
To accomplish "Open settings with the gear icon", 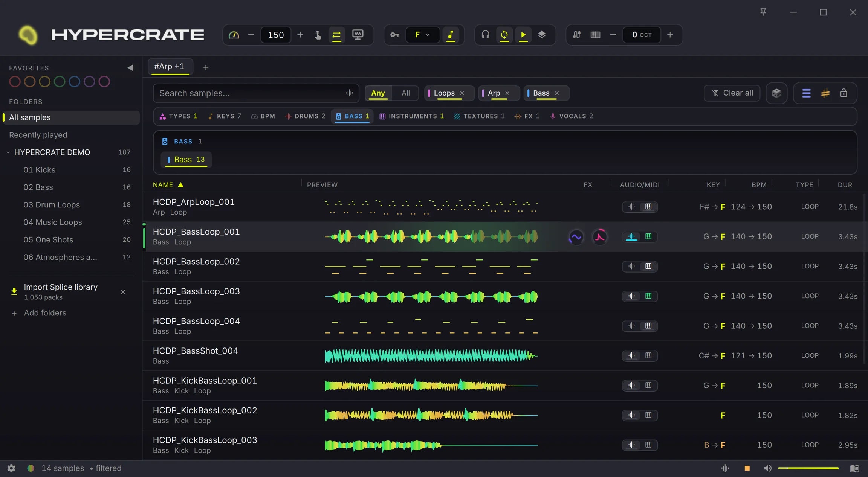I will coord(11,468).
